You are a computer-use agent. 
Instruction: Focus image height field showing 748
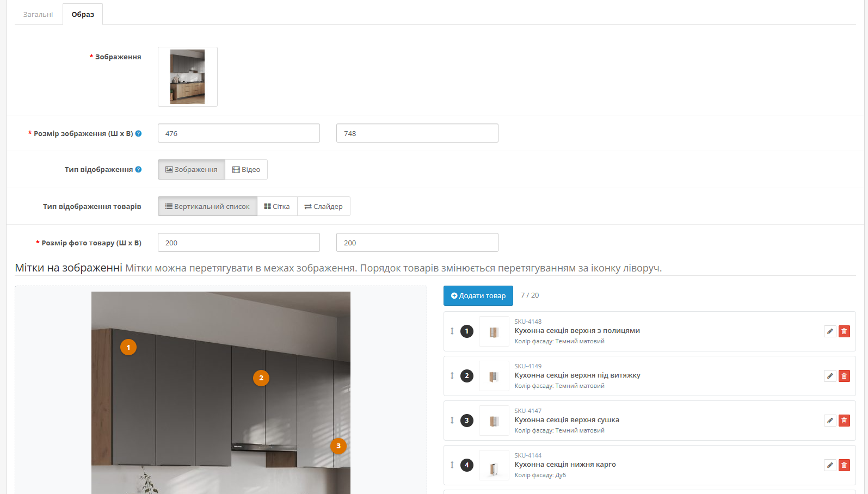417,133
